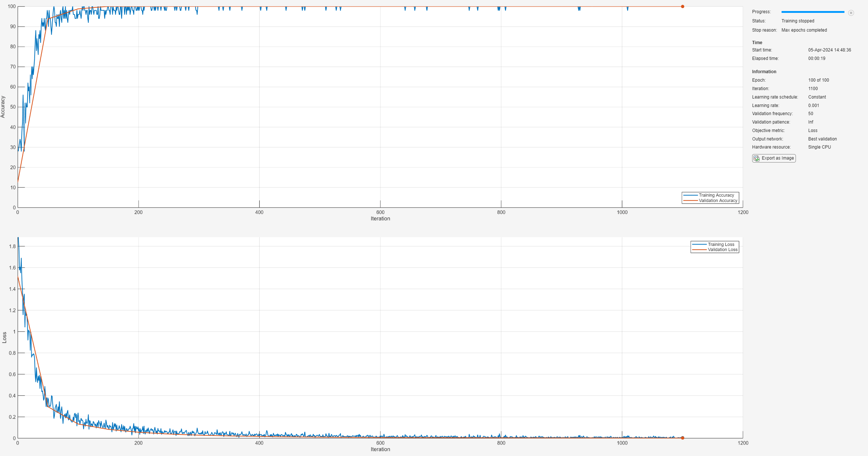
Task: Select Training Loss legend entry
Action: point(721,245)
